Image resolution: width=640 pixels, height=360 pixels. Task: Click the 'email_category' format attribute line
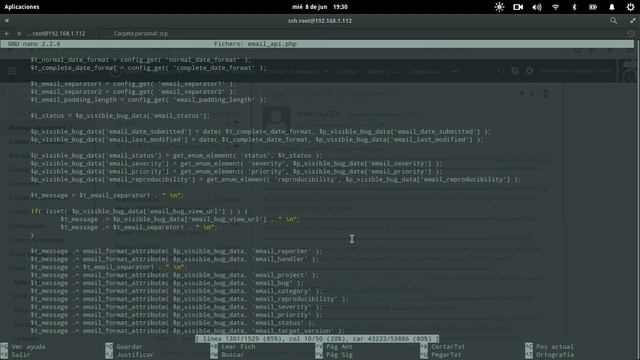[x=176, y=291]
